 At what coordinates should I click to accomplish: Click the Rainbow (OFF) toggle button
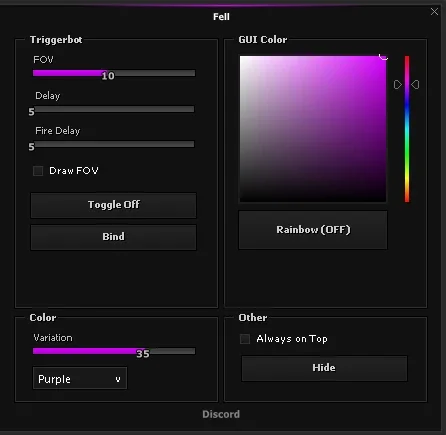[x=313, y=230]
